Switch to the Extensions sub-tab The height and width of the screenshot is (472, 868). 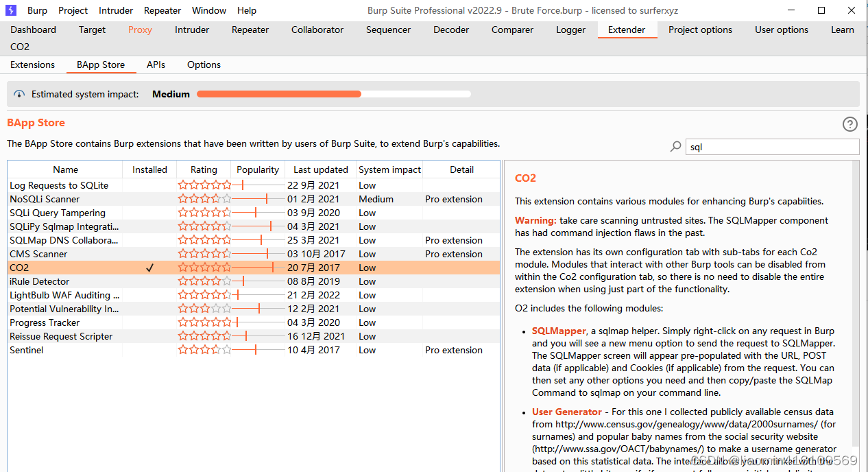pyautogui.click(x=32, y=64)
